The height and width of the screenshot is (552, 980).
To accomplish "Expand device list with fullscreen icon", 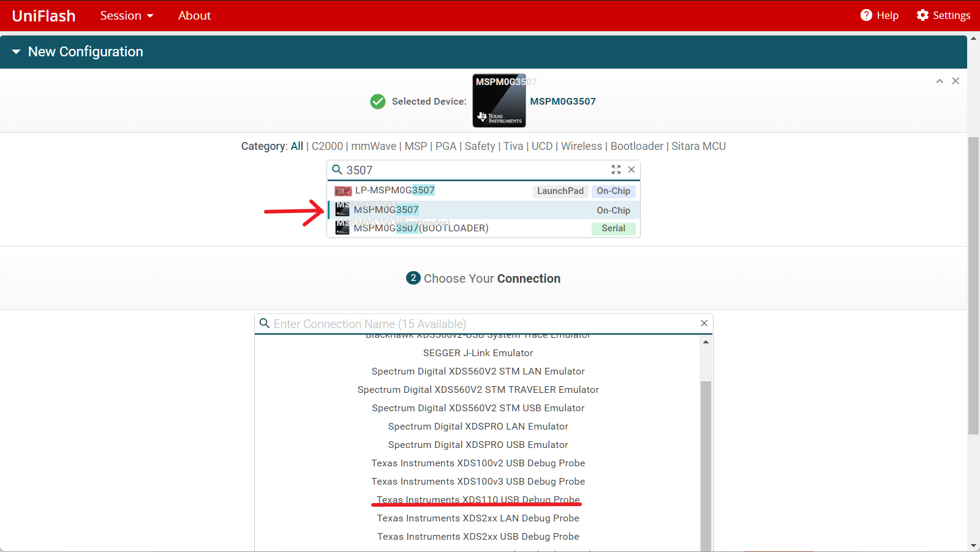I will pos(616,170).
